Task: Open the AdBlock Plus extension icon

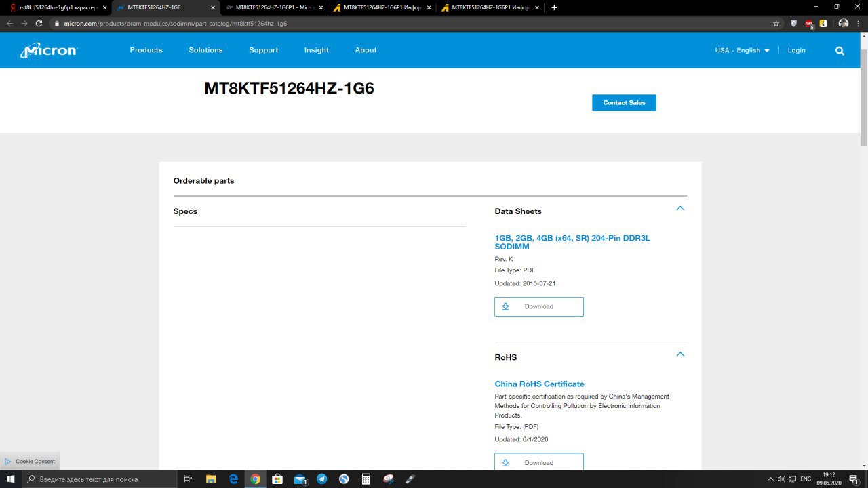Action: point(809,24)
